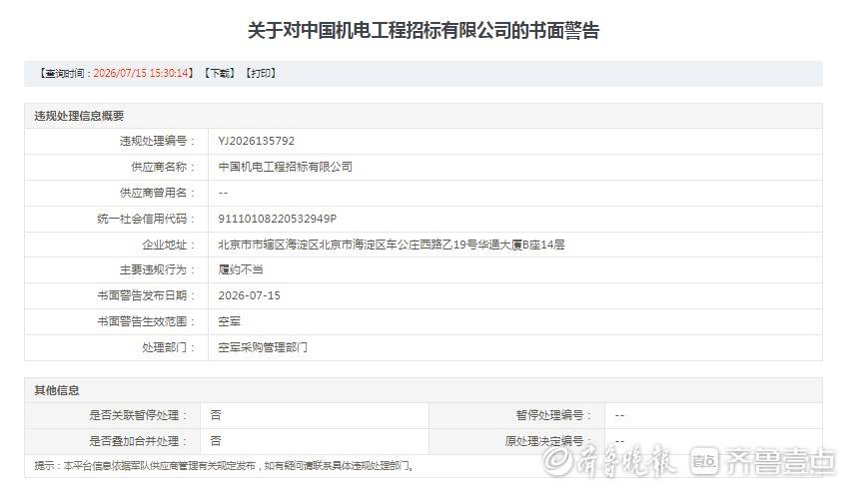Click the 提示 notice text at the bottom
This screenshot has height=504, width=861.
224,466
